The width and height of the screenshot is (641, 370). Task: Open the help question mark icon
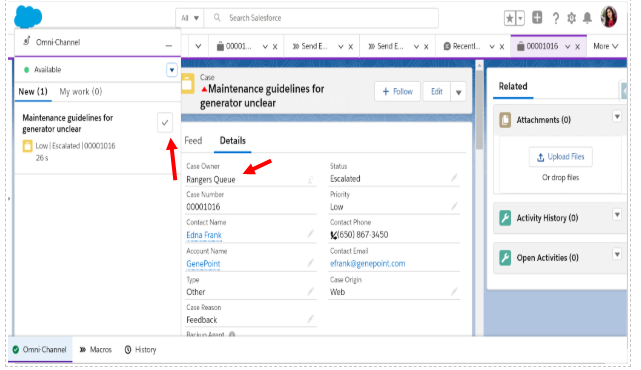pos(555,18)
